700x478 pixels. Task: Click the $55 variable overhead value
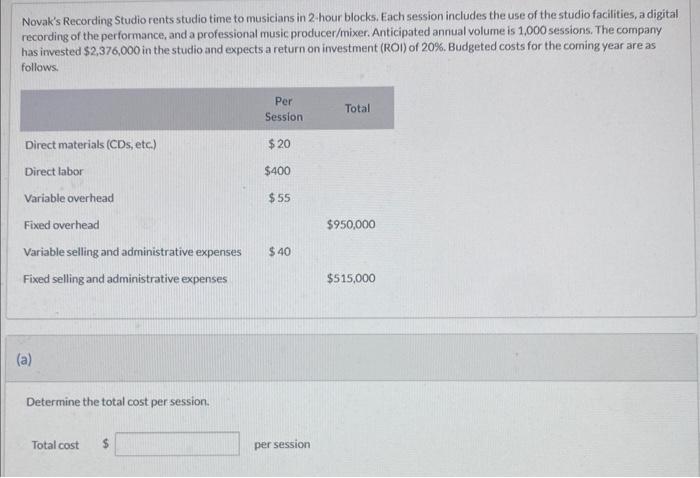coord(279,198)
